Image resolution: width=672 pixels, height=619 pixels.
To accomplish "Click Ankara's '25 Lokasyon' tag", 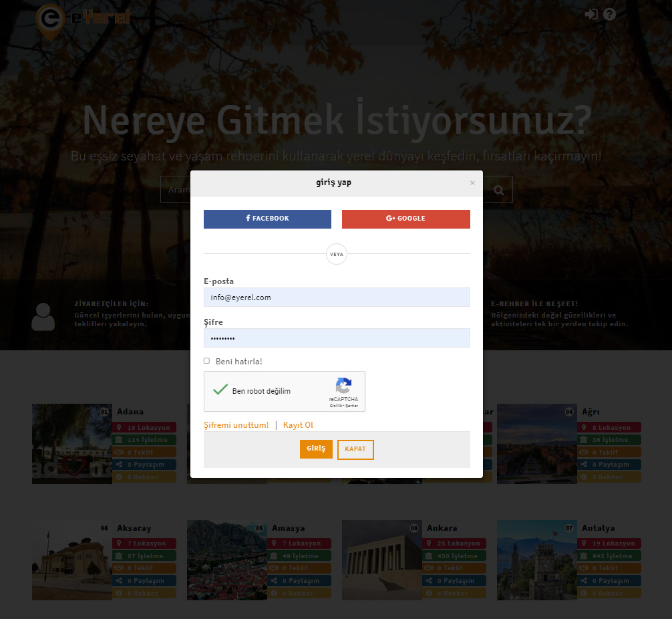I will pyautogui.click(x=454, y=543).
